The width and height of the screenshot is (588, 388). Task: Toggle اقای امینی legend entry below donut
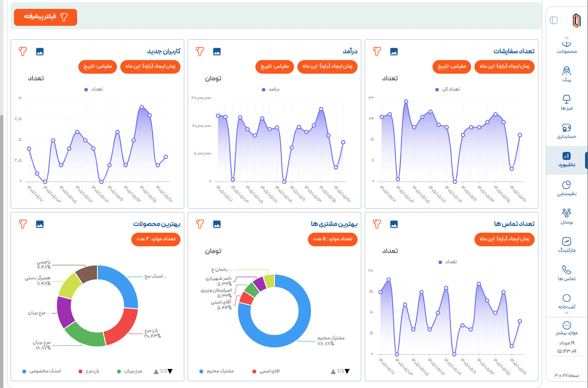[266, 371]
